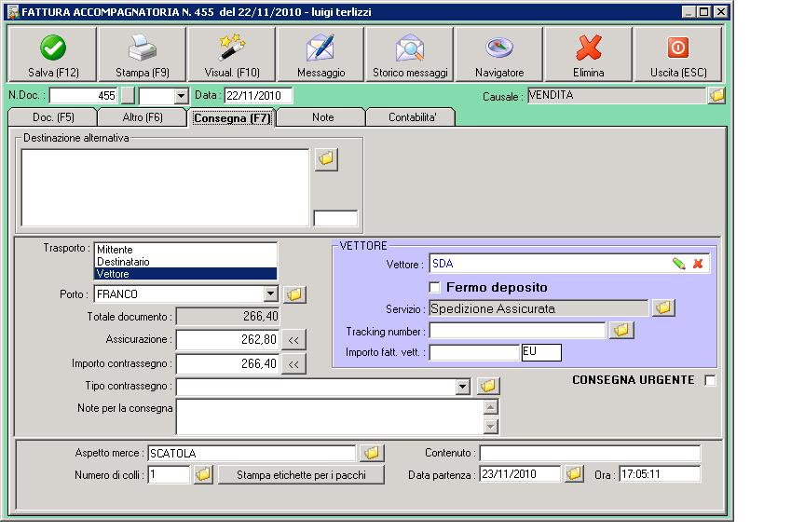The height and width of the screenshot is (532, 791).
Task: Open Data partenza calendar folder icon
Action: click(x=574, y=474)
